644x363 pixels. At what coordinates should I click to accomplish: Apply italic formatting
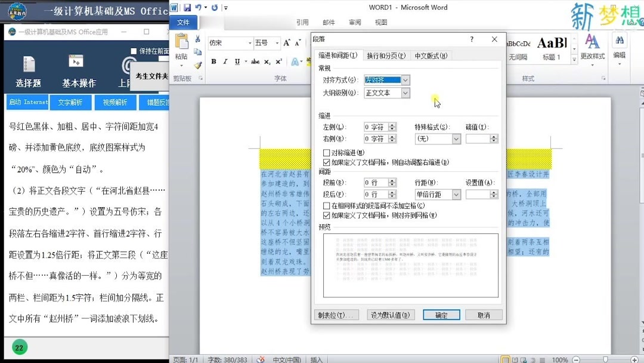(x=225, y=61)
